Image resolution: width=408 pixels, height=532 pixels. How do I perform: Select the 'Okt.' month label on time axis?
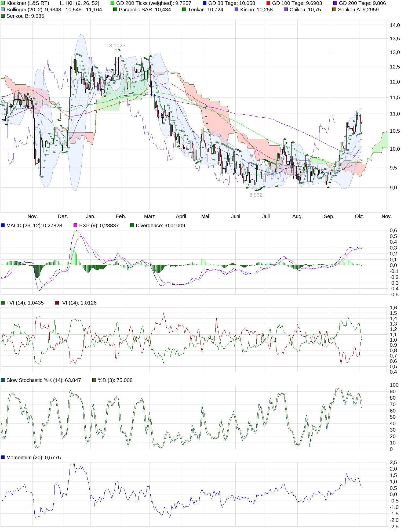pyautogui.click(x=359, y=216)
